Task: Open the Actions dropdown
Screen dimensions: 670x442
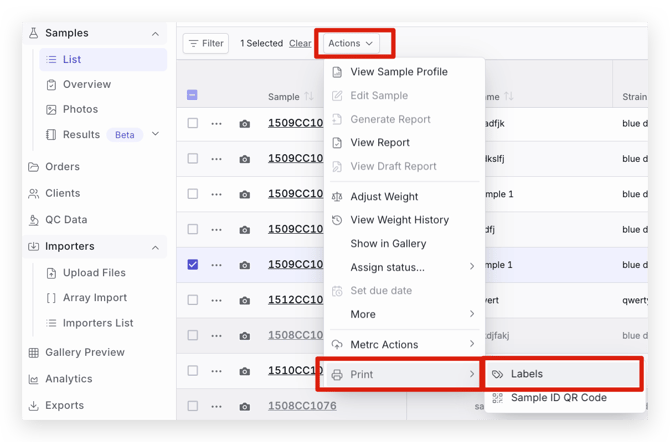Action: tap(351, 43)
